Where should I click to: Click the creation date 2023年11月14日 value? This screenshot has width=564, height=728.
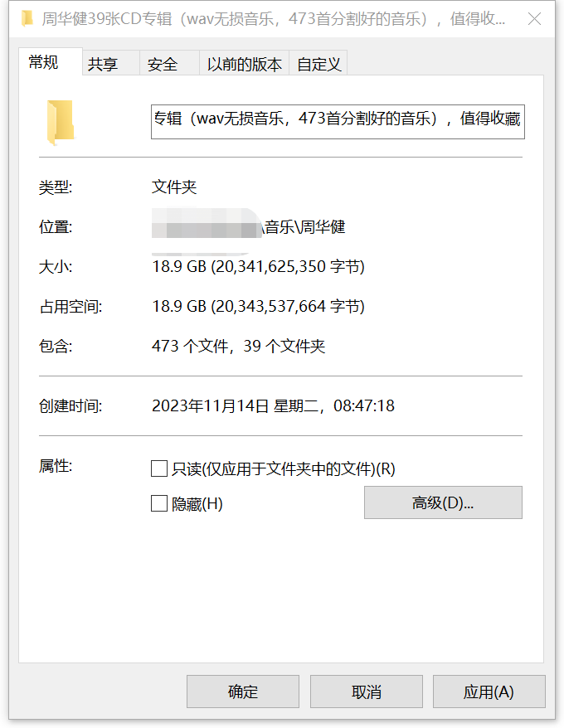point(273,405)
